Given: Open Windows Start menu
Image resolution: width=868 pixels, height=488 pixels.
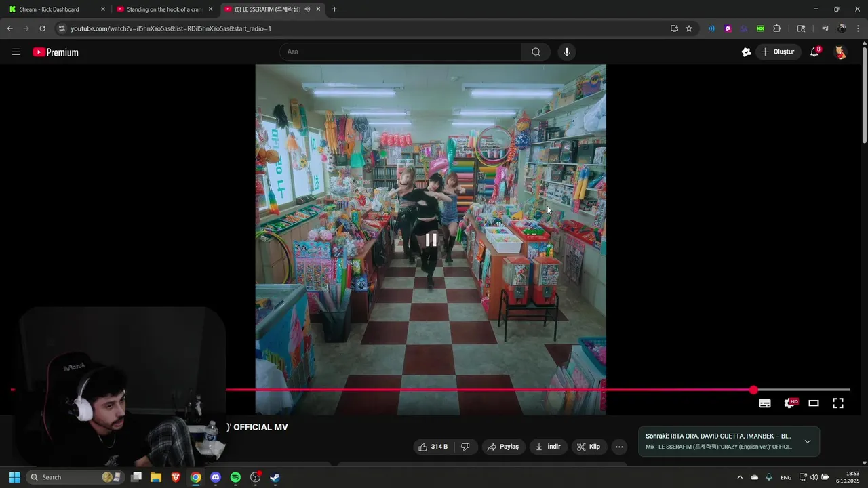Looking at the screenshot, I should coord(14,477).
